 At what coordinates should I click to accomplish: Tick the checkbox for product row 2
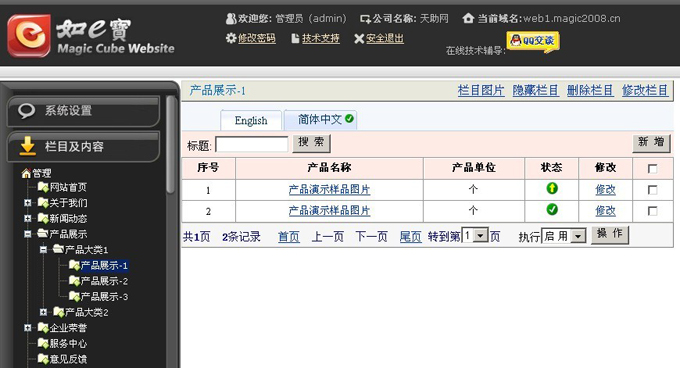[652, 211]
